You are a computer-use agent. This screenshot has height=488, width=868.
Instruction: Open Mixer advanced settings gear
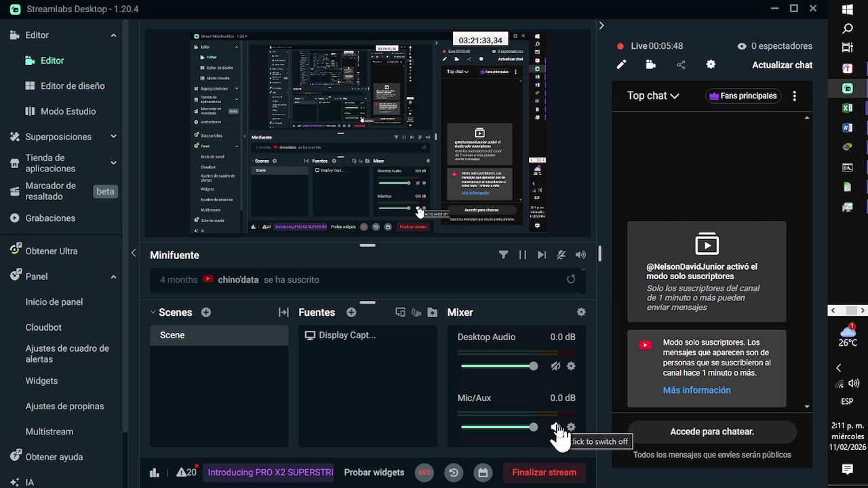[x=581, y=312]
